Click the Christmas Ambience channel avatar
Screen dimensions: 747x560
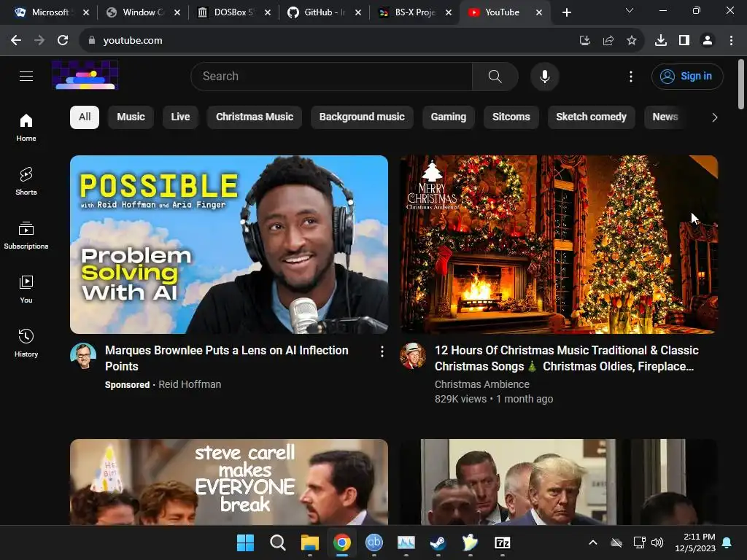click(413, 356)
